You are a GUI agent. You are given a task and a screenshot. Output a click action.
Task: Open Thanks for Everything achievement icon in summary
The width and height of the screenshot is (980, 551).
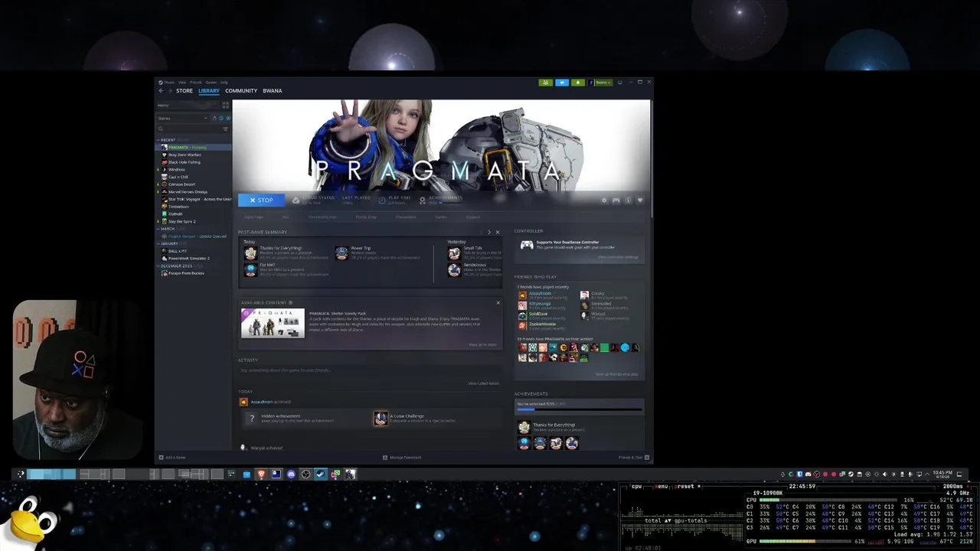coord(250,253)
